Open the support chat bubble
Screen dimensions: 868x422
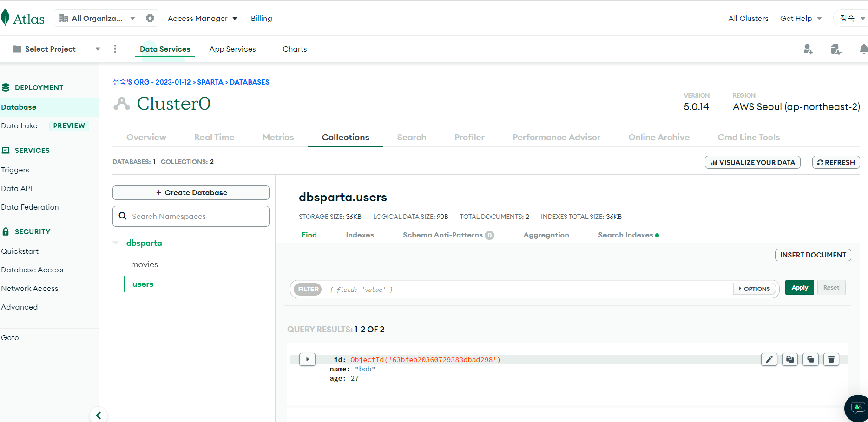857,409
